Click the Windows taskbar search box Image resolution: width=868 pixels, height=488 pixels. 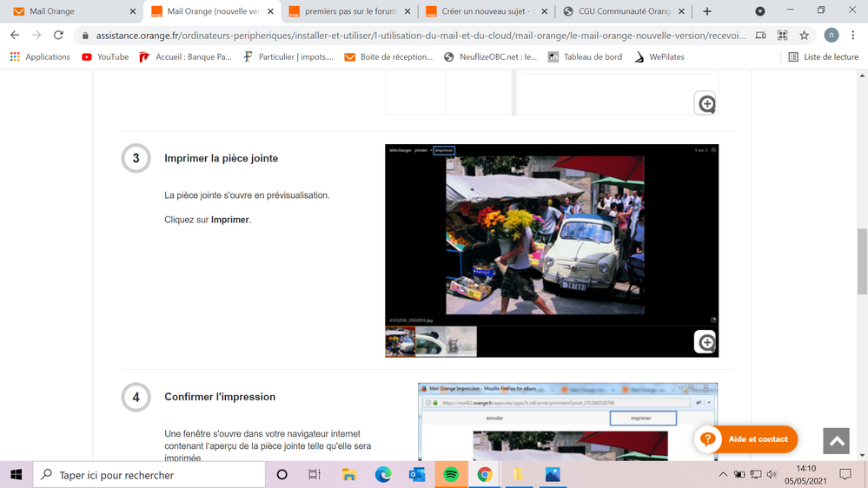point(149,475)
